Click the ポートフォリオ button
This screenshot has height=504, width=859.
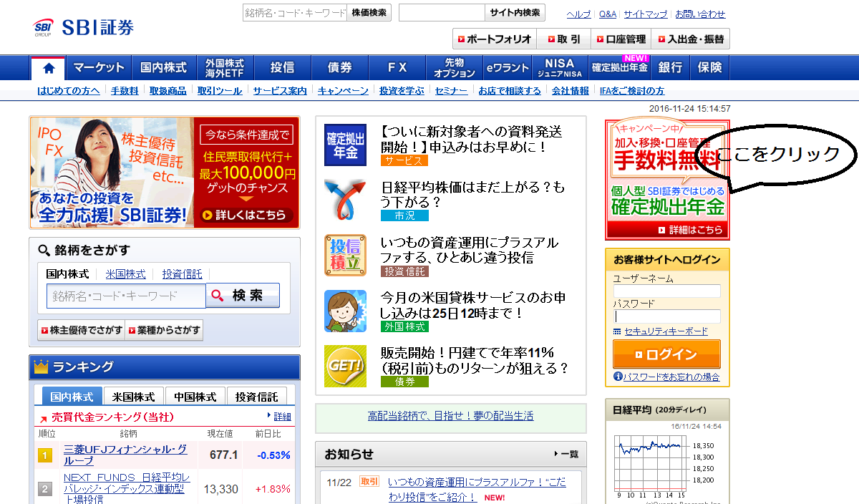coord(494,39)
